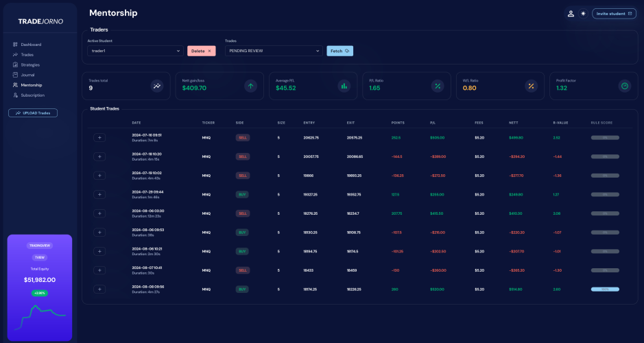
Task: Click the nett value $514.80
Action: (516, 289)
